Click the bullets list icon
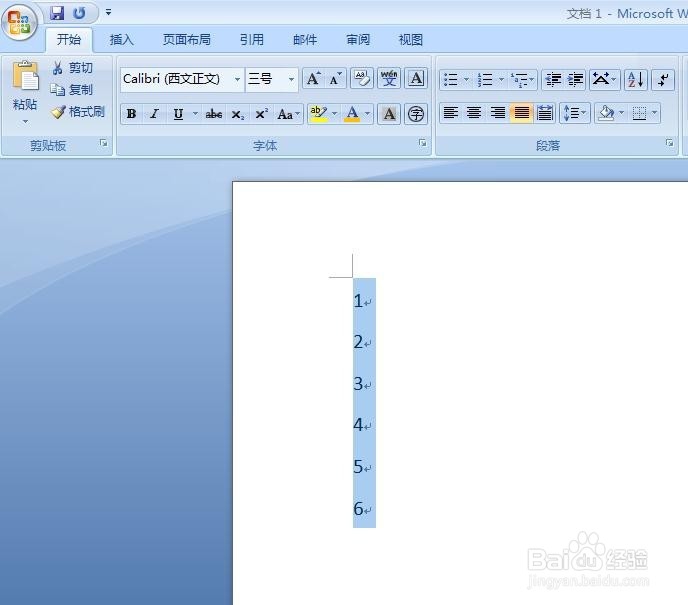 pos(451,80)
